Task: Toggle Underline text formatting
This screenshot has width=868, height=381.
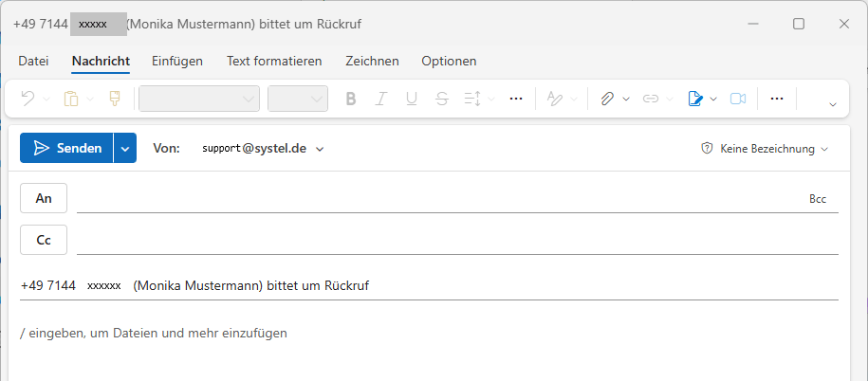Action: [x=412, y=98]
